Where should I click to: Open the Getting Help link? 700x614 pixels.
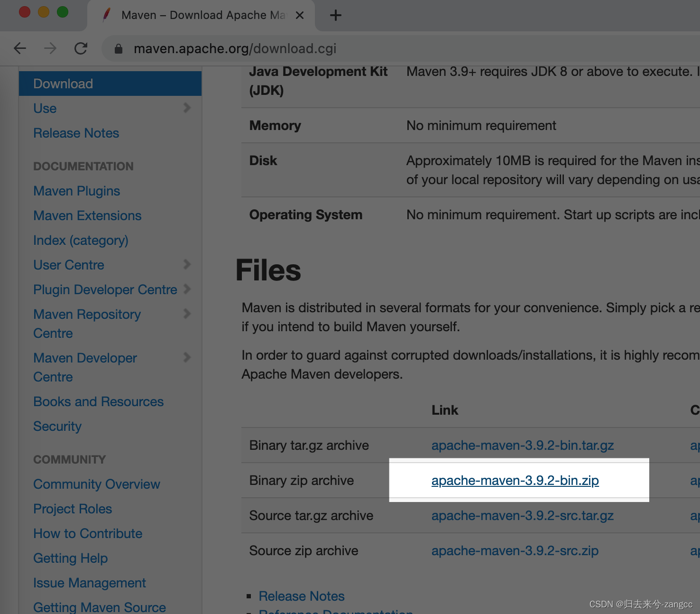tap(70, 558)
